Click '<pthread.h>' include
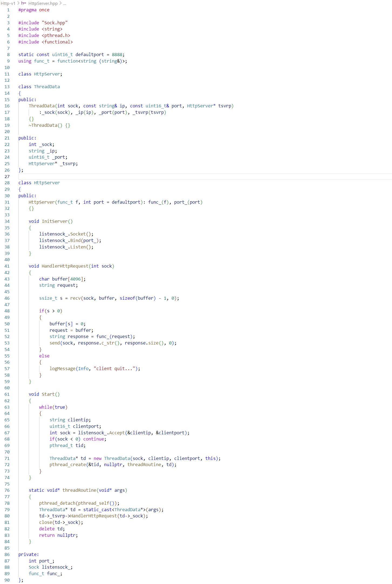Viewport: 392px width, 584px height. (56, 36)
